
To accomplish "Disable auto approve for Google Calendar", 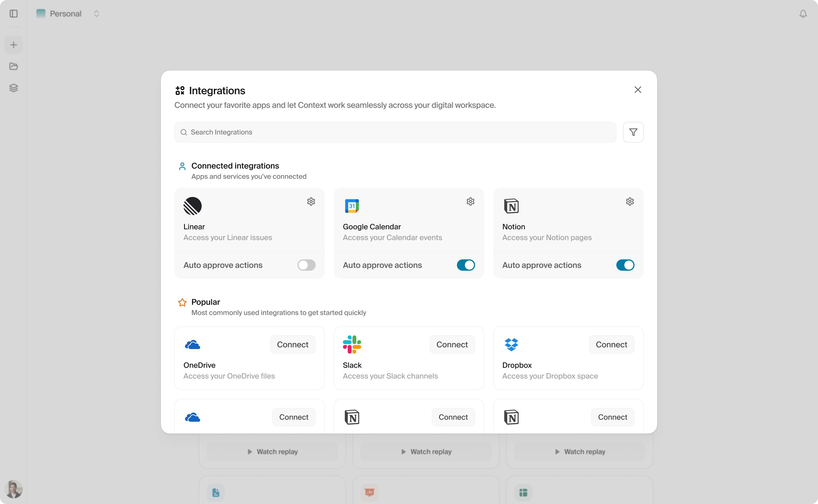I will click(466, 265).
